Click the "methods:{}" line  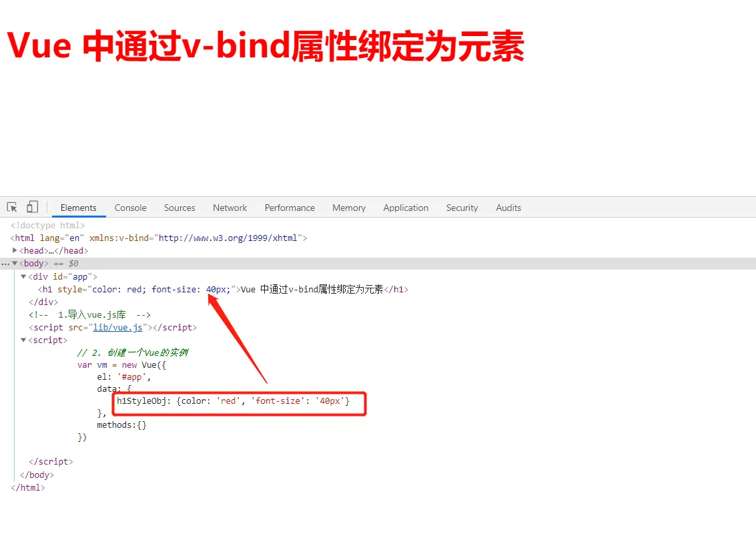[121, 425]
